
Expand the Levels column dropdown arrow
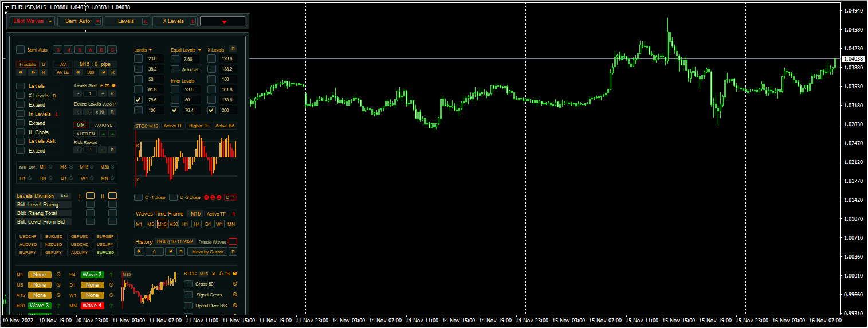(x=150, y=50)
